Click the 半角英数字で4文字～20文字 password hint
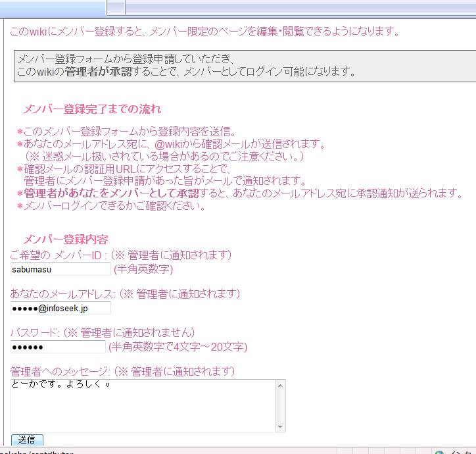The width and height of the screenshot is (476, 454). tap(178, 347)
